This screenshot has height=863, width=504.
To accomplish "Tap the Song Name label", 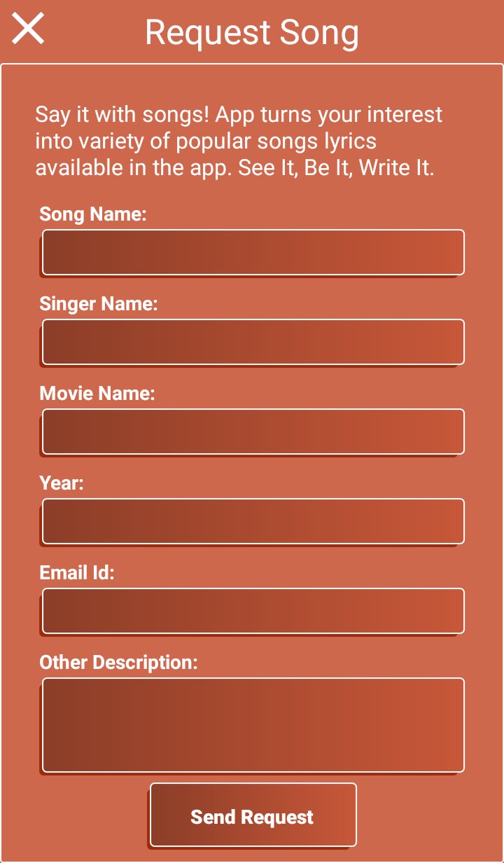I will point(93,214).
